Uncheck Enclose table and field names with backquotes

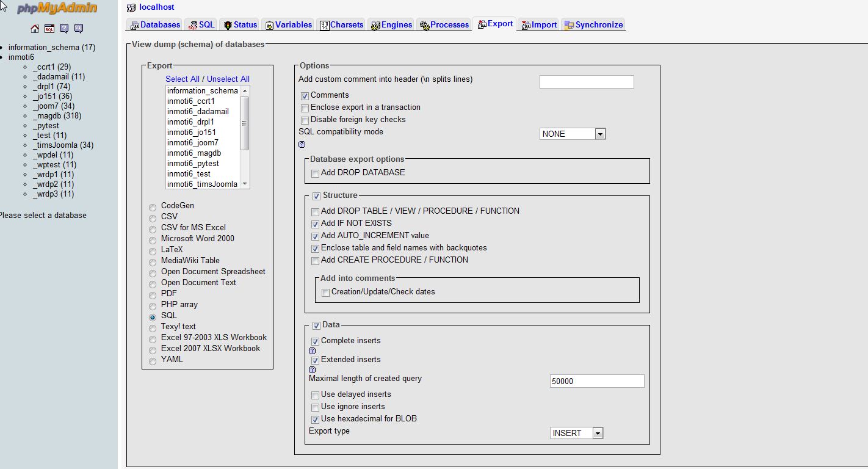[315, 249]
